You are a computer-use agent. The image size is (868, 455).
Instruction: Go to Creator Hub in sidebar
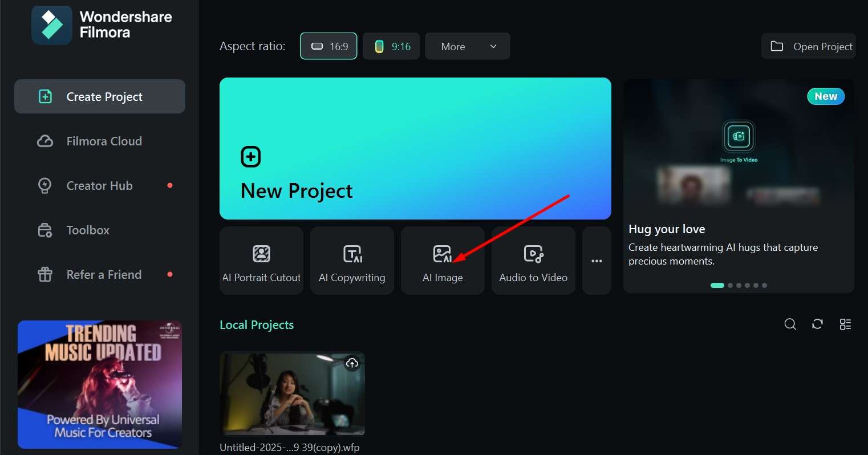[100, 185]
